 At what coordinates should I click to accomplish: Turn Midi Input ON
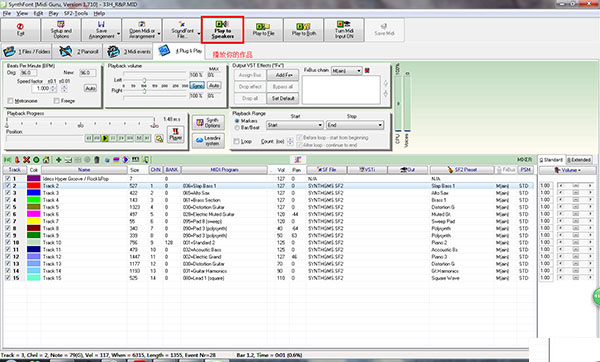(x=344, y=30)
